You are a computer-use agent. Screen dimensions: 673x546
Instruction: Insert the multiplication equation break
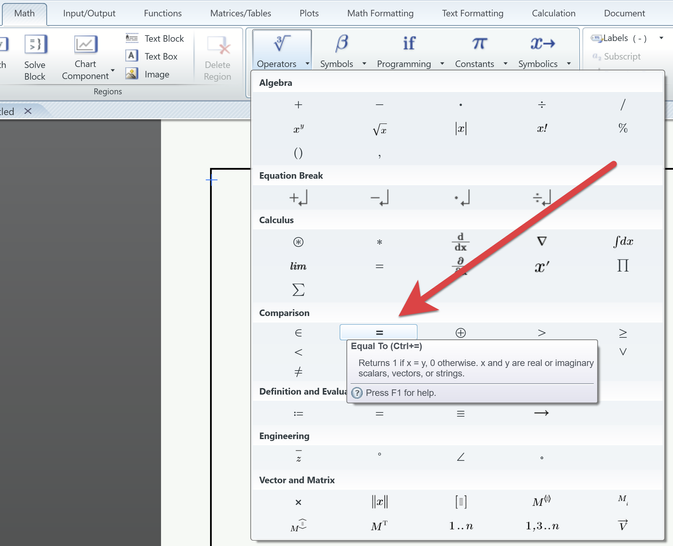tap(462, 198)
